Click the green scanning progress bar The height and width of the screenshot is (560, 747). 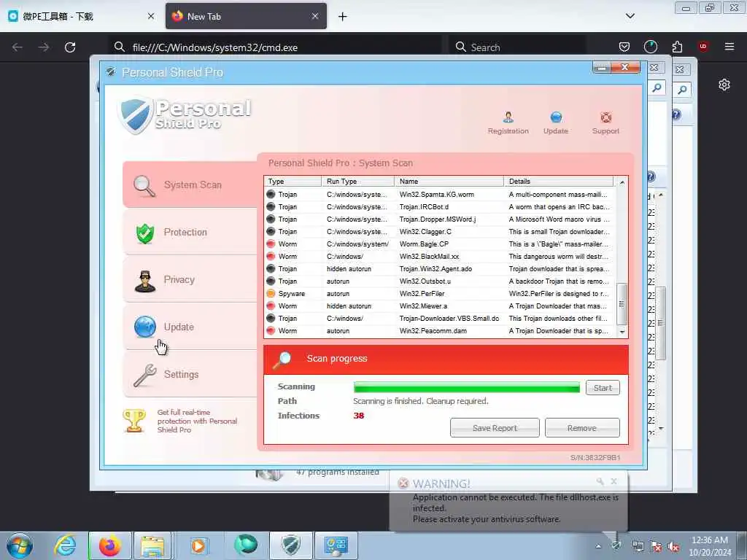(x=466, y=388)
